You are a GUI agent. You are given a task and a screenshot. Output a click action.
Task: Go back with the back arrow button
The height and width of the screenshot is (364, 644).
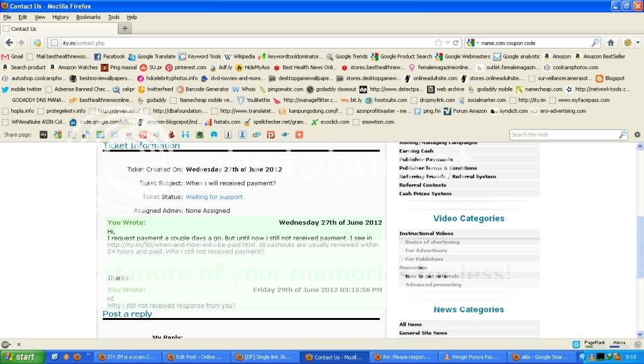click(x=9, y=43)
